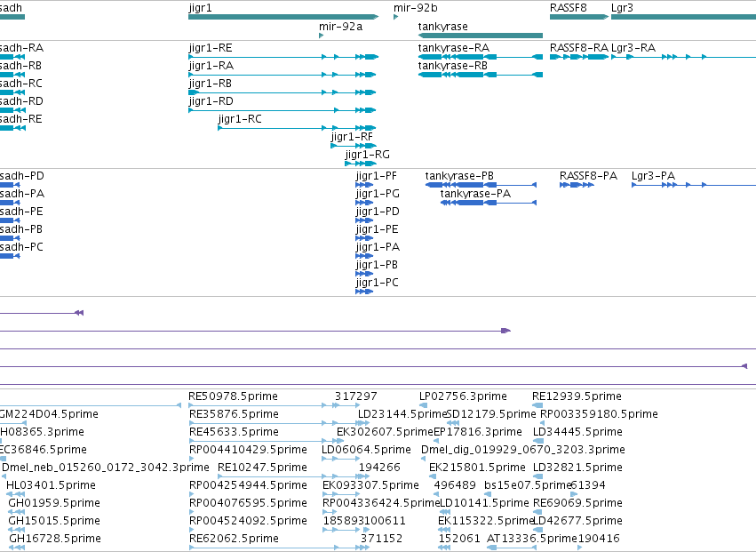The image size is (756, 552).
Task: Select protein jigr1-PA
Action: [364, 256]
